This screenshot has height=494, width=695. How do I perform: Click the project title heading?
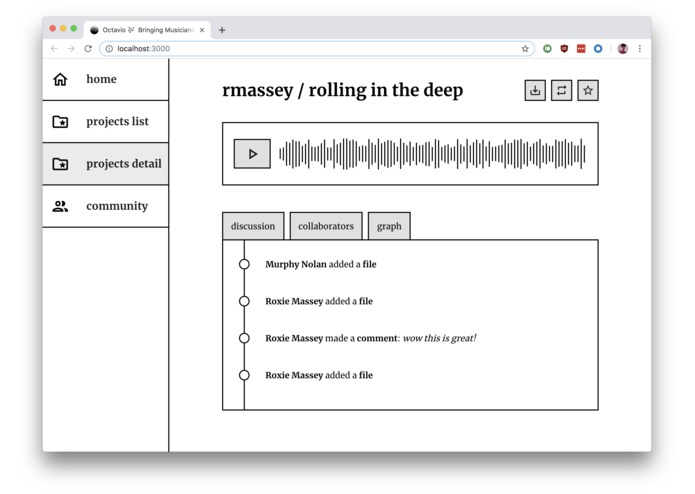(343, 90)
